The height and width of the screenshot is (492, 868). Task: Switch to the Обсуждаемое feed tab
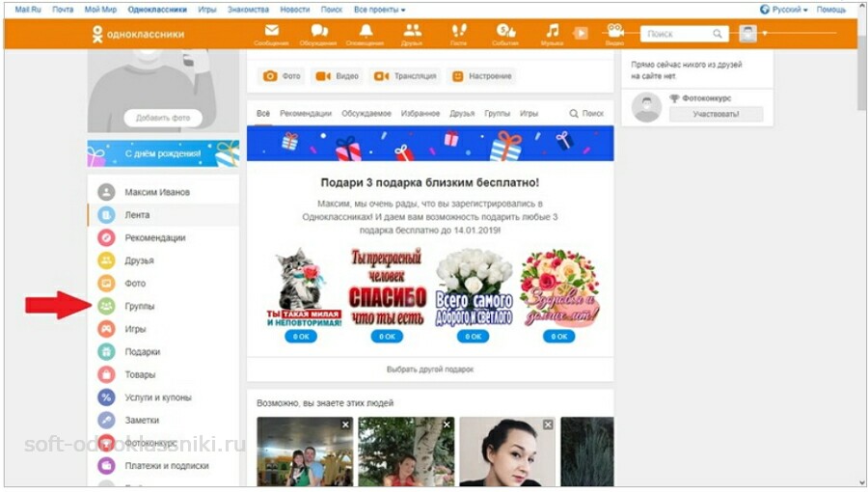(x=366, y=113)
